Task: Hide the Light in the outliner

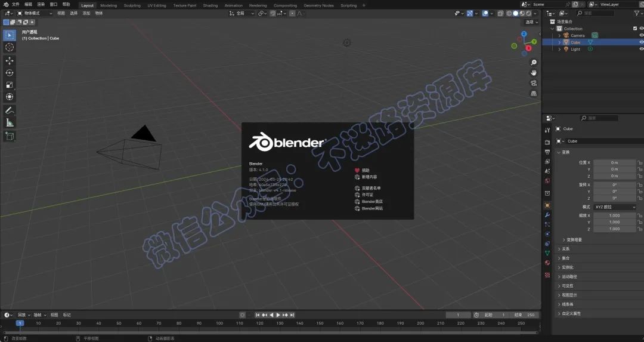Action: [x=641, y=49]
